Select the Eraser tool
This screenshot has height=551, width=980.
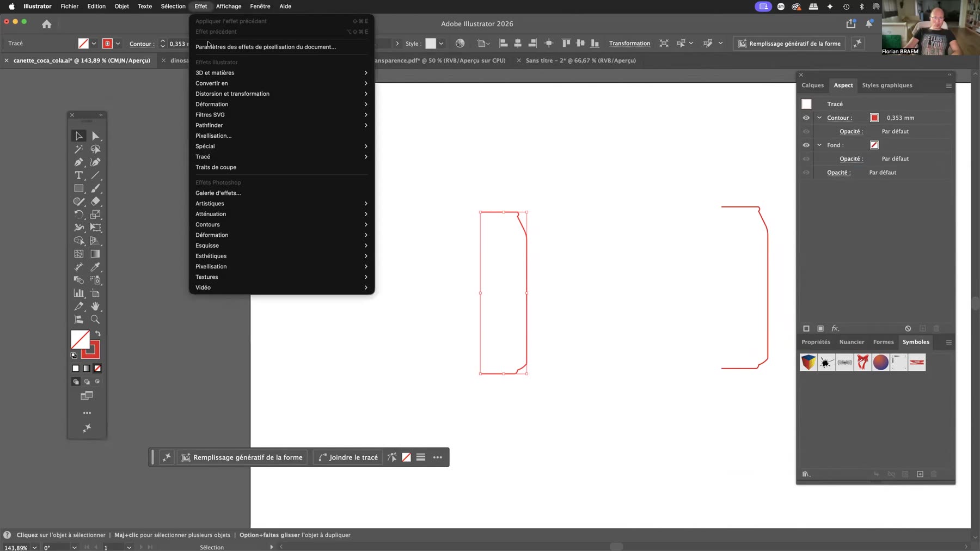tap(96, 201)
